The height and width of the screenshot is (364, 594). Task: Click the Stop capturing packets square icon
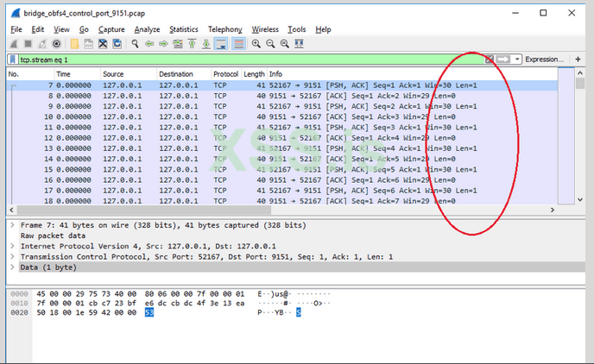28,44
